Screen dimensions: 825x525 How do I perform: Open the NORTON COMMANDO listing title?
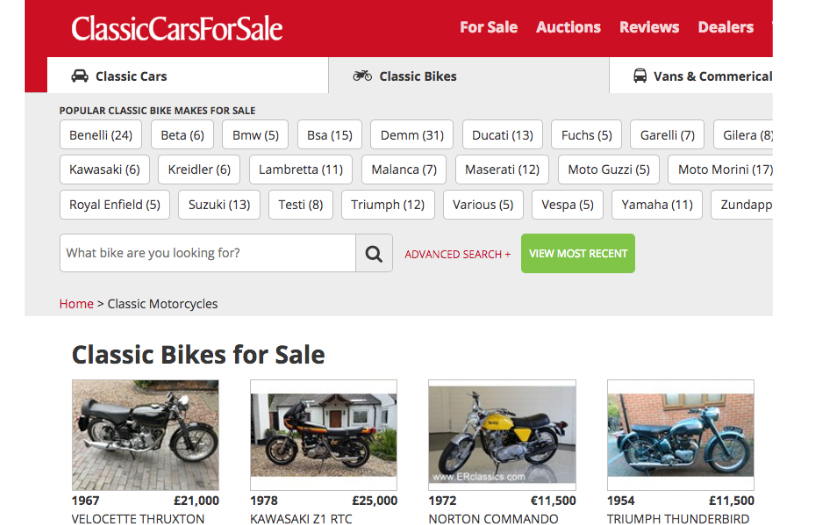click(x=493, y=519)
